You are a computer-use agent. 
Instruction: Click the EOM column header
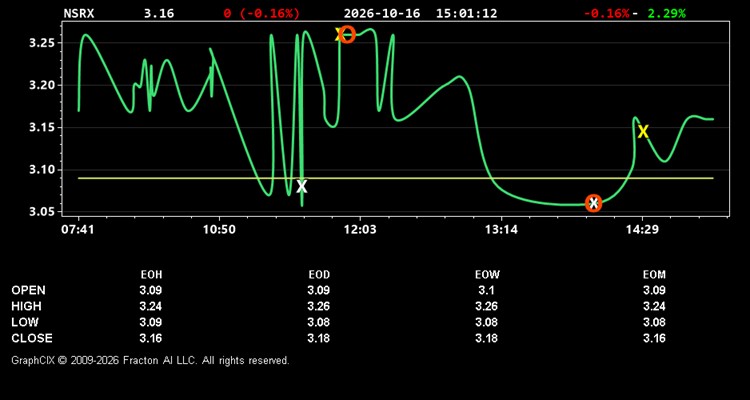(x=654, y=275)
